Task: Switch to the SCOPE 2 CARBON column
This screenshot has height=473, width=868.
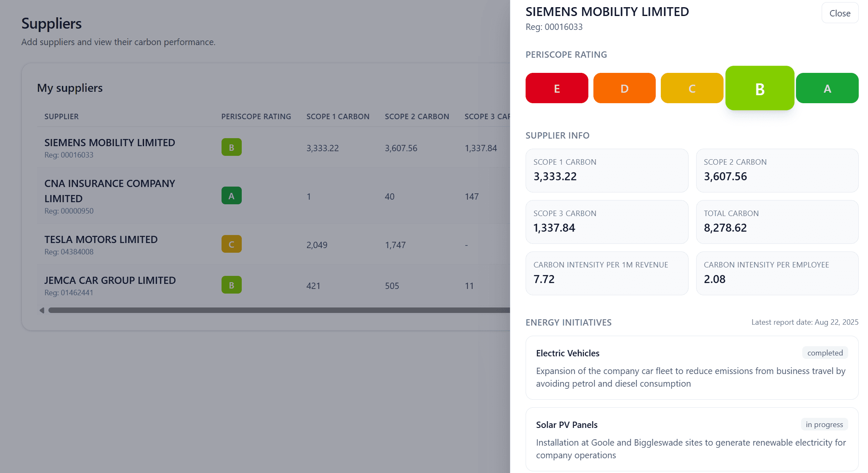Action: click(x=417, y=116)
